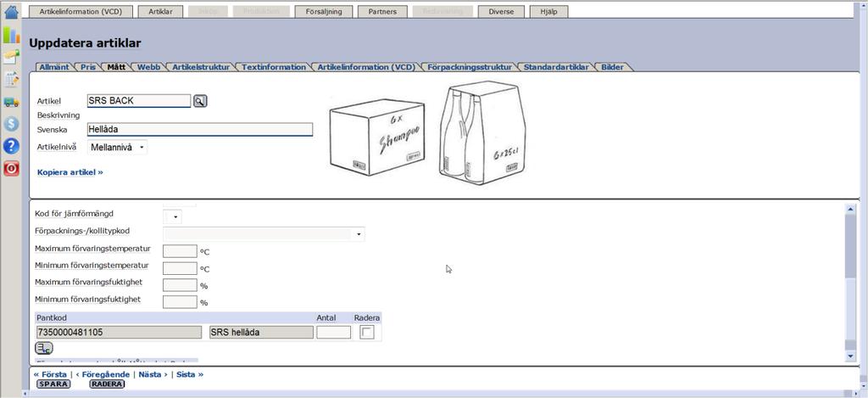
Task: Open the Textinformation tab
Action: pos(274,67)
